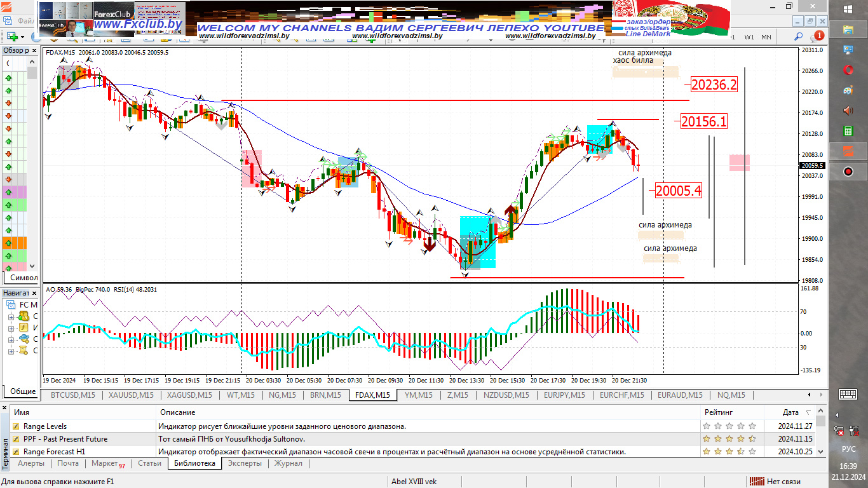
Task: Open the Почта tab in Terminal
Action: pos(68,464)
